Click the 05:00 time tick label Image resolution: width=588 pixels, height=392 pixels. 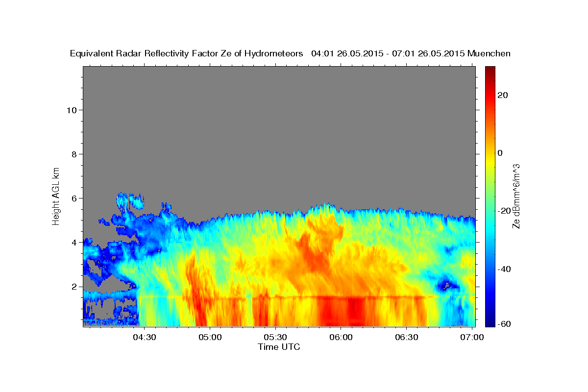210,337
